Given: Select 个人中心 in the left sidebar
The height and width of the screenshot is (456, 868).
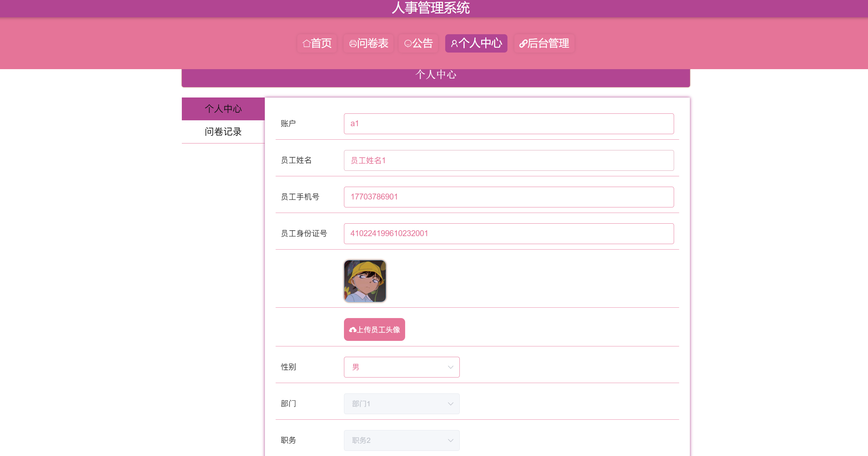Looking at the screenshot, I should click(223, 109).
